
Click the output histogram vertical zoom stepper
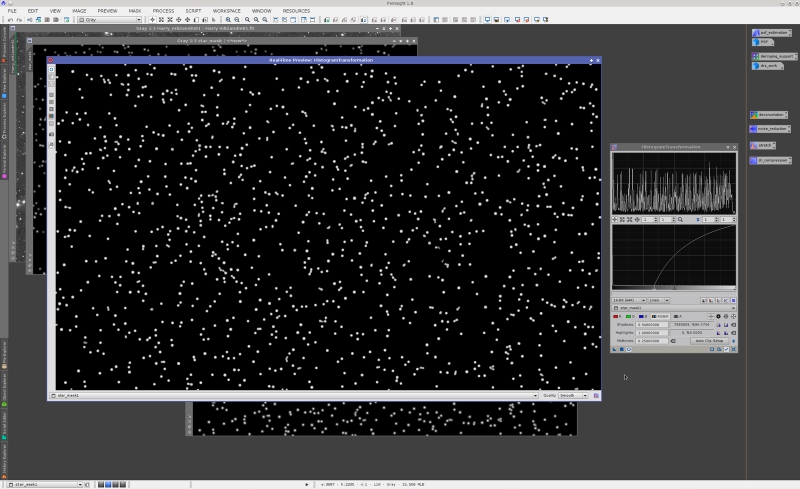(x=728, y=219)
